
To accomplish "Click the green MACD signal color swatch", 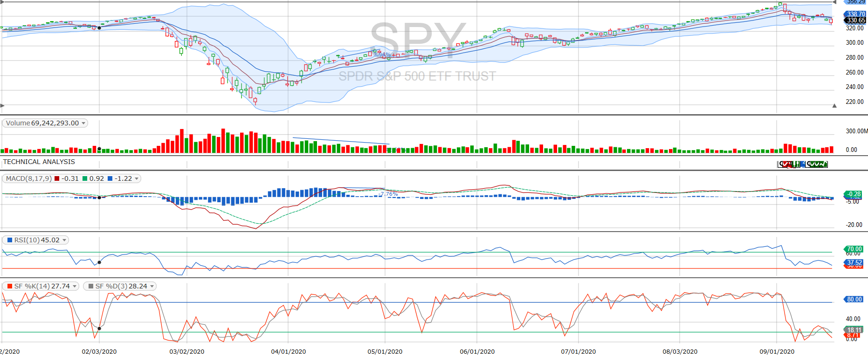I will coord(85,178).
